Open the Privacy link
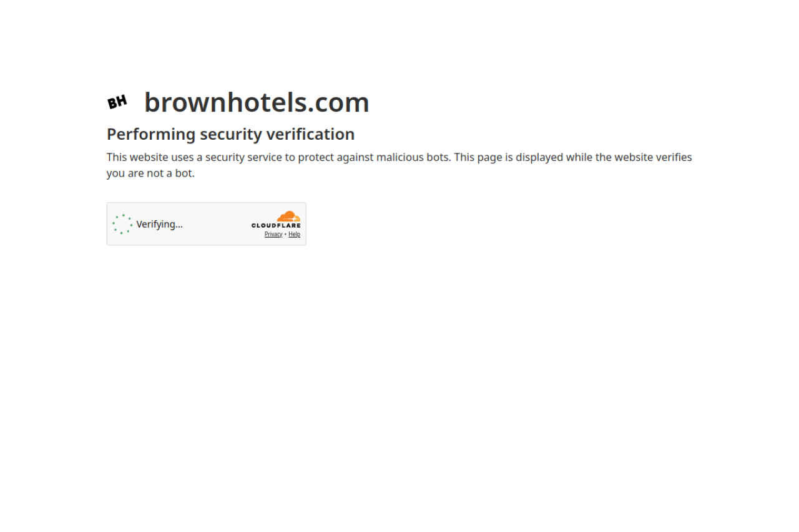Image resolution: width=799 pixels, height=532 pixels. (x=273, y=235)
